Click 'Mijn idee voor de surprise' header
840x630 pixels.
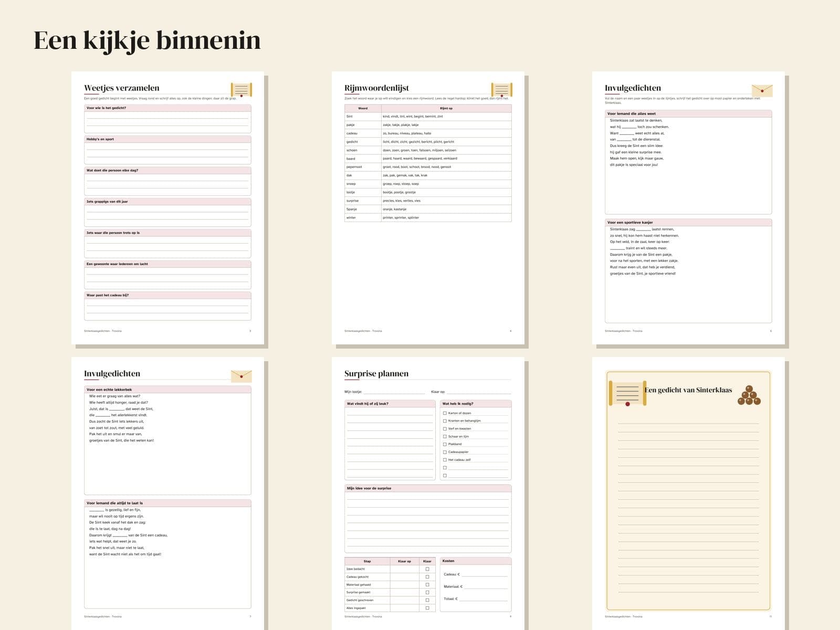tap(428, 488)
